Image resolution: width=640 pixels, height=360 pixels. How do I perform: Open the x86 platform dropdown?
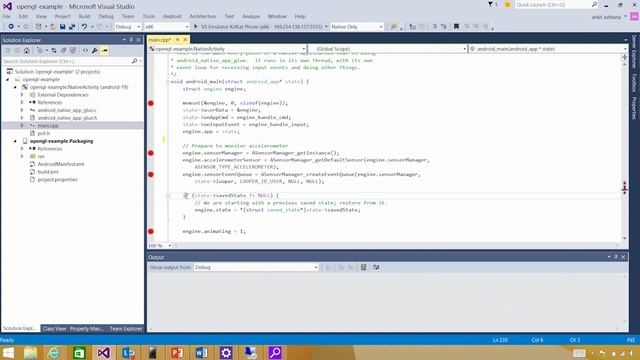point(167,27)
